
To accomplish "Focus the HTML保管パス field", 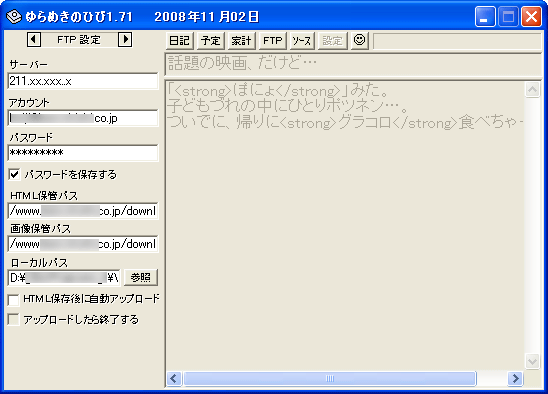I will (83, 211).
